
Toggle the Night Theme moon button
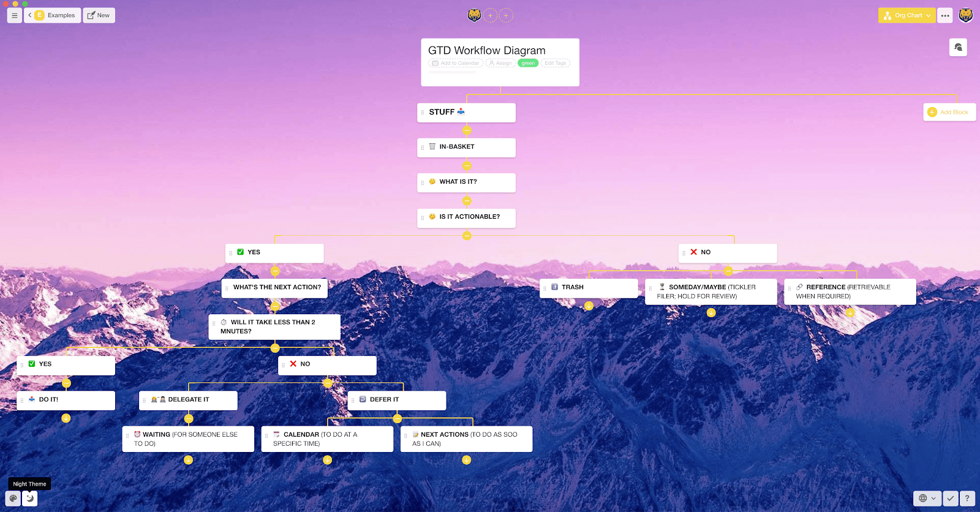coord(29,499)
